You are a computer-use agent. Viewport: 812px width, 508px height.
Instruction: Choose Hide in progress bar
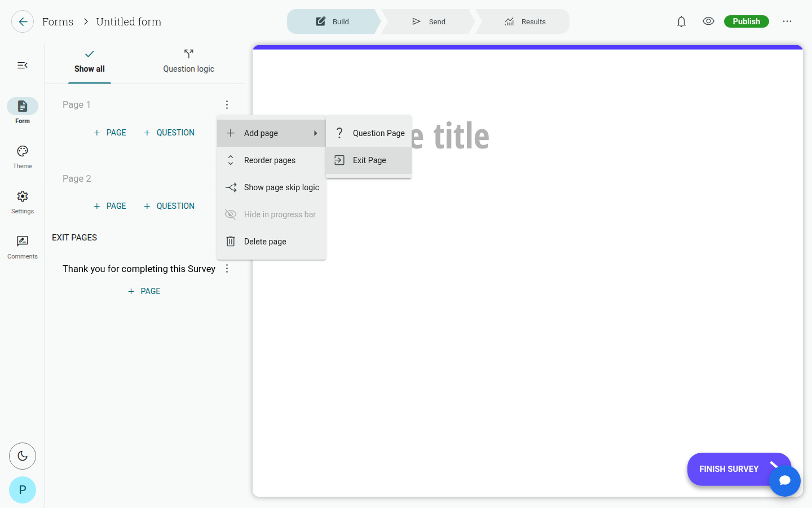pos(271,214)
